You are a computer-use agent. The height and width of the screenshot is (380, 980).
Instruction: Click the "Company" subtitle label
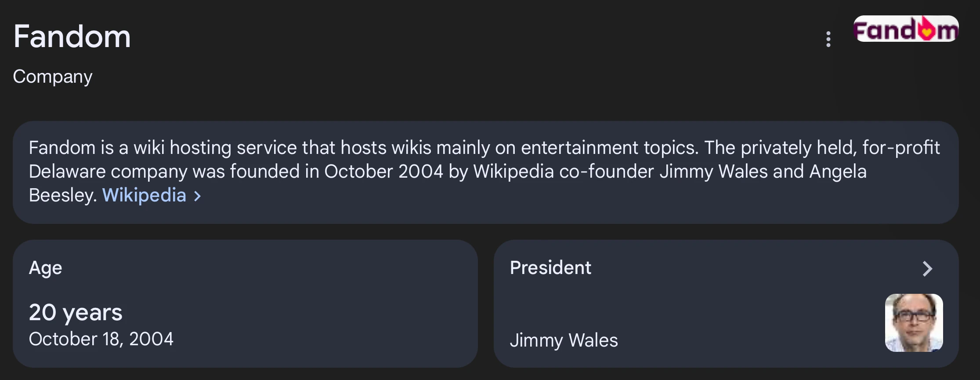coord(53,77)
